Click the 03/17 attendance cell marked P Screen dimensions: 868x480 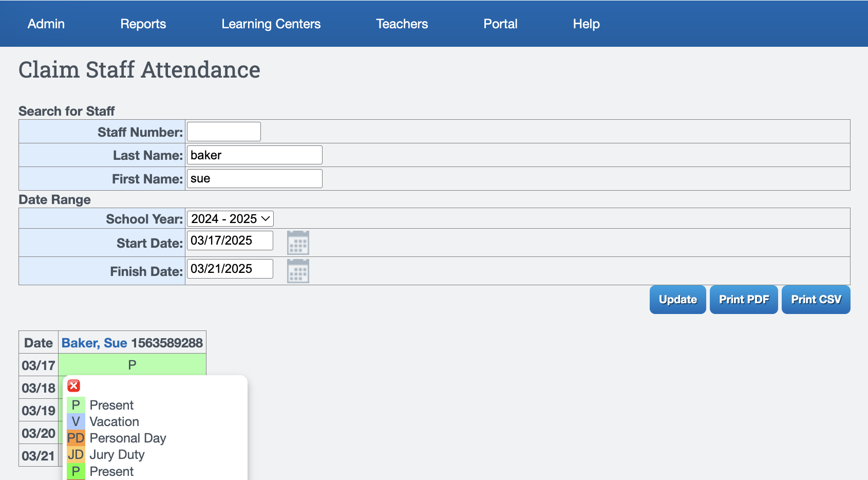pyautogui.click(x=132, y=365)
